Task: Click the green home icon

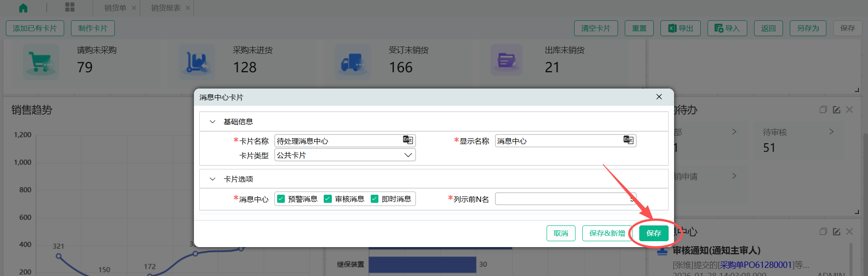Action: tap(23, 8)
